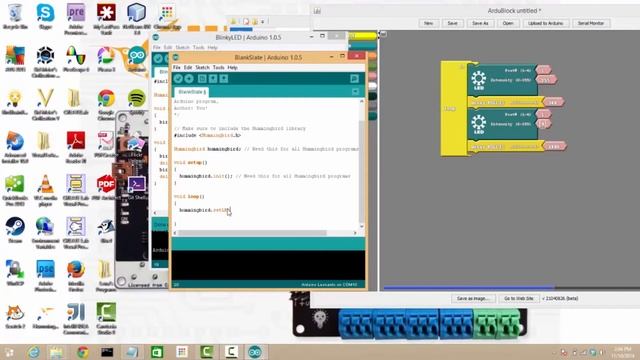
Task: Click the Git Shell desktop icon
Action: tap(137, 188)
